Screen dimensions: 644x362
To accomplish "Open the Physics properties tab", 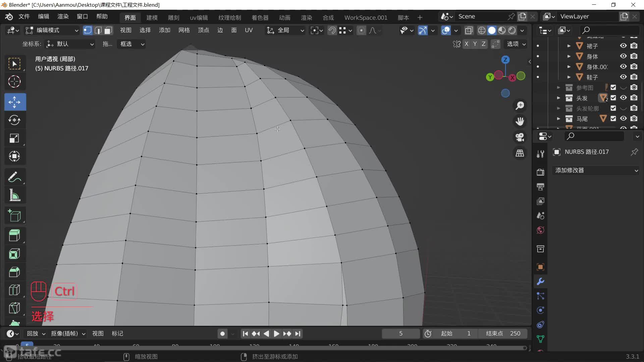I will (540, 310).
